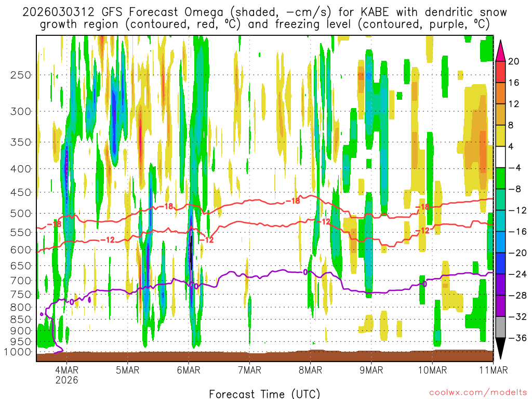
Task: Click the 11MAR time axis label
Action: [494, 370]
